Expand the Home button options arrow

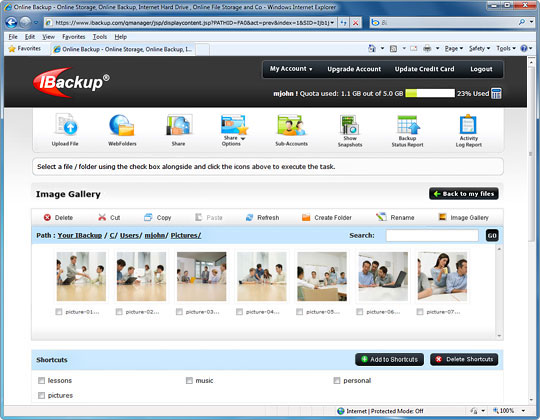[x=382, y=49]
